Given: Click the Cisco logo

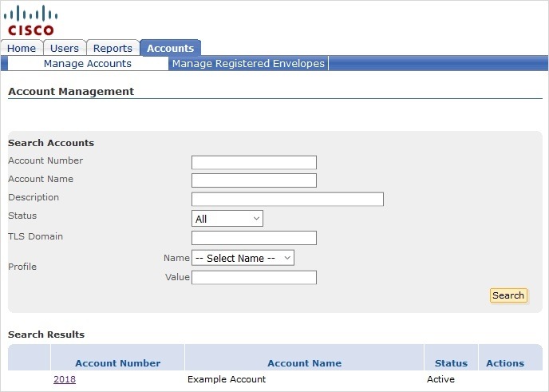Looking at the screenshot, I should (31, 21).
